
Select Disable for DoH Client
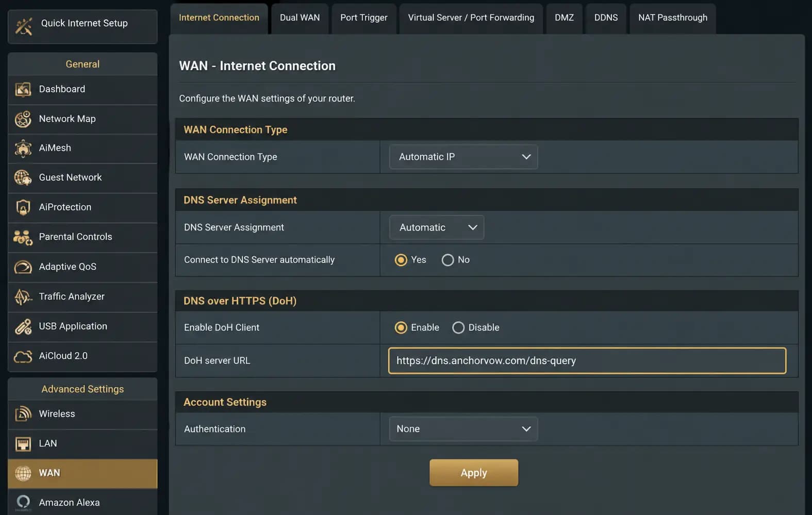[458, 328]
